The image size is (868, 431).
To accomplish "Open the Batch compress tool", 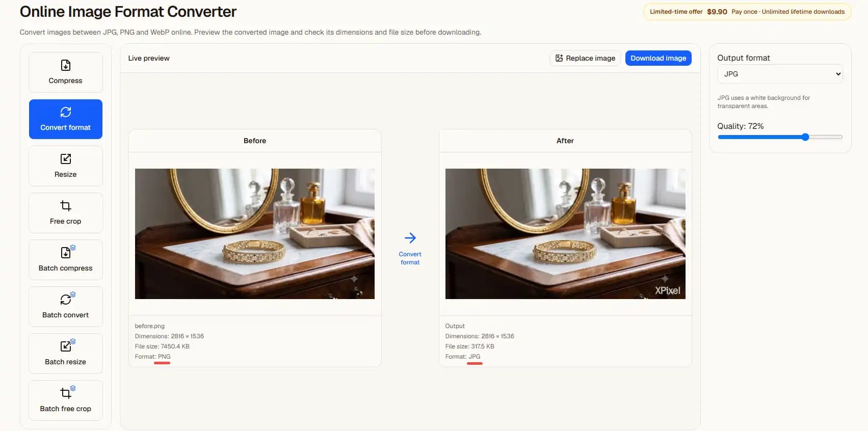I will [x=66, y=260].
